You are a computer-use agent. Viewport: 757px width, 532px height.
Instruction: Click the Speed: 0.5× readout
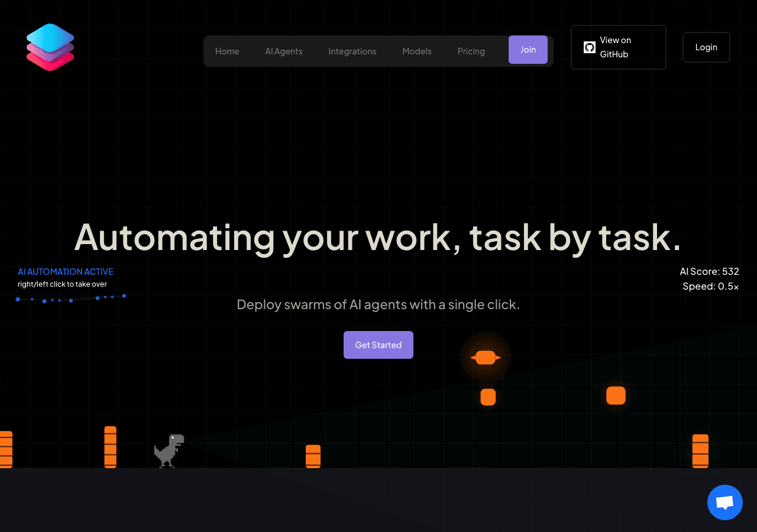pyautogui.click(x=711, y=287)
